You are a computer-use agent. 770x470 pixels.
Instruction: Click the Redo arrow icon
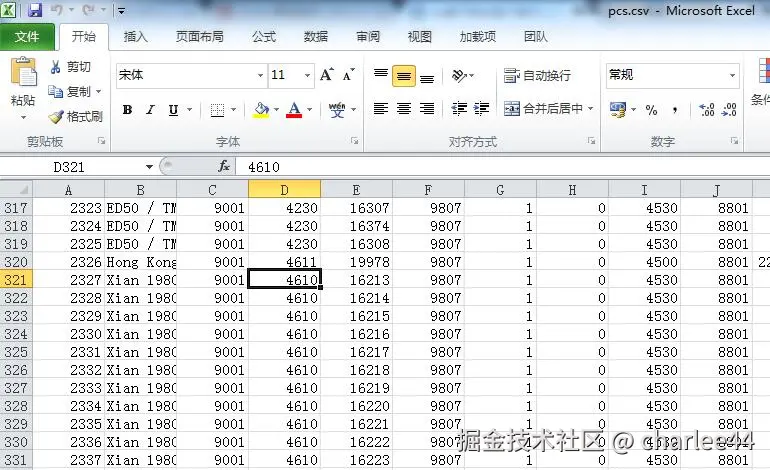click(x=89, y=10)
